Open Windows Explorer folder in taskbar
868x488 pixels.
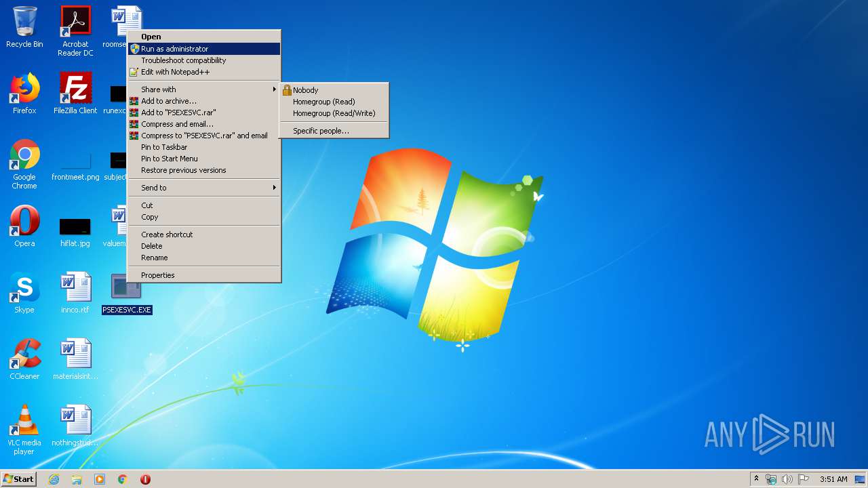coord(77,479)
